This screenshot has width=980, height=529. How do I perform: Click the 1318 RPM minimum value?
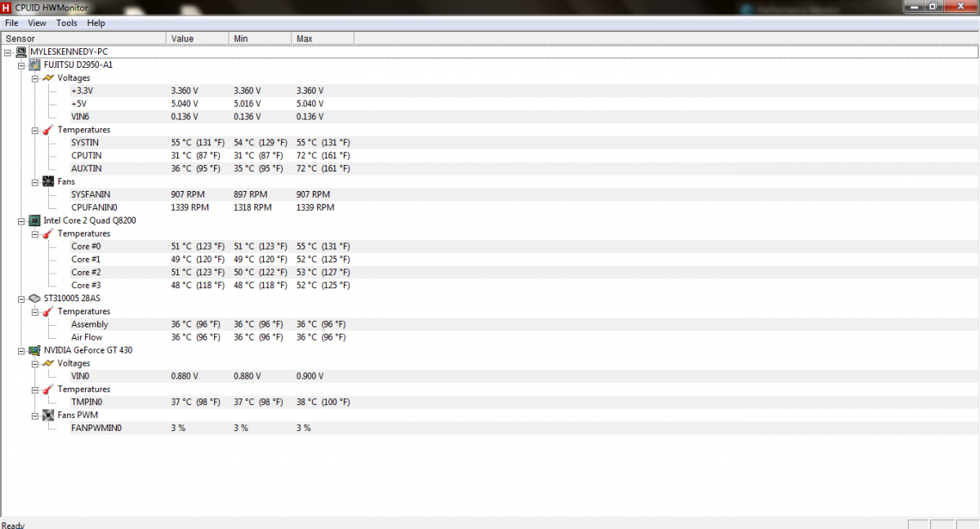pyautogui.click(x=252, y=207)
